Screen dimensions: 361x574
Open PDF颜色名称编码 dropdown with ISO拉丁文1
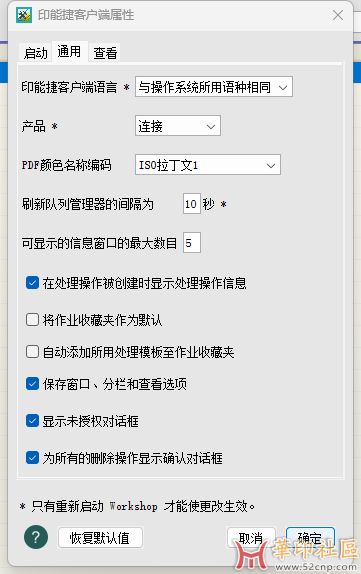click(x=208, y=165)
